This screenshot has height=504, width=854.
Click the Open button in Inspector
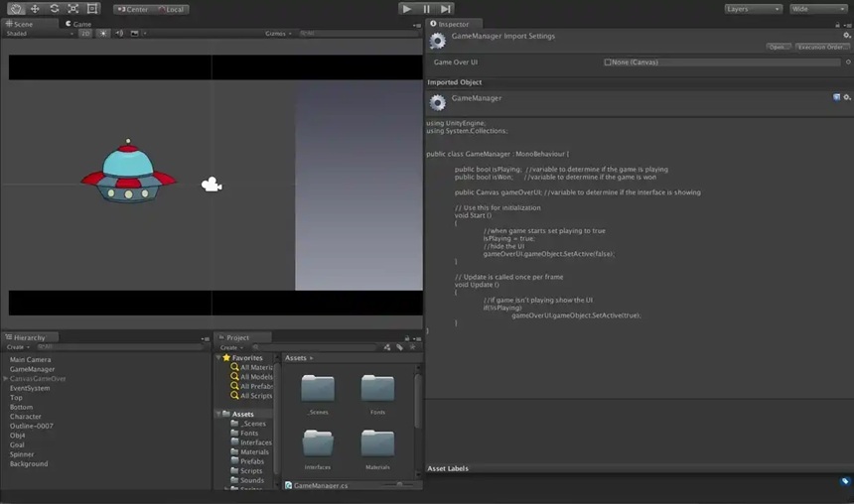pyautogui.click(x=779, y=47)
